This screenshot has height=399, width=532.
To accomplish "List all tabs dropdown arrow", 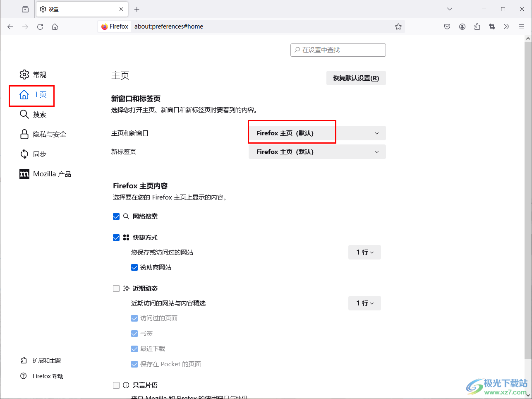I will pyautogui.click(x=450, y=9).
